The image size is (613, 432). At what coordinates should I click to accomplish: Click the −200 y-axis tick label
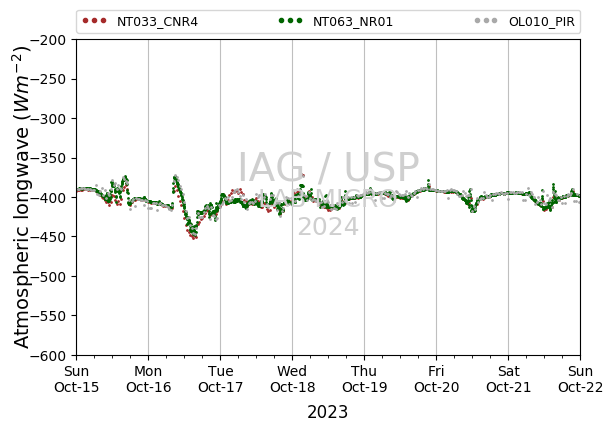(x=50, y=40)
